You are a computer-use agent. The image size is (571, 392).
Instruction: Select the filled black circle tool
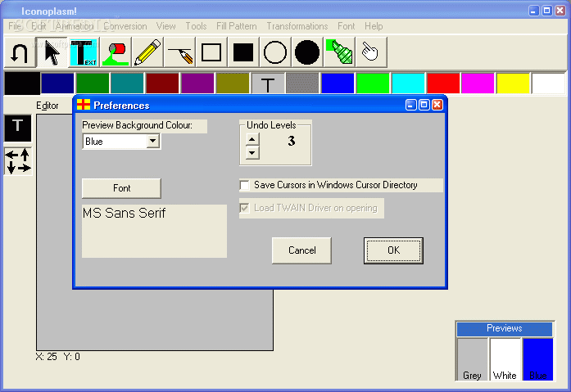(307, 52)
